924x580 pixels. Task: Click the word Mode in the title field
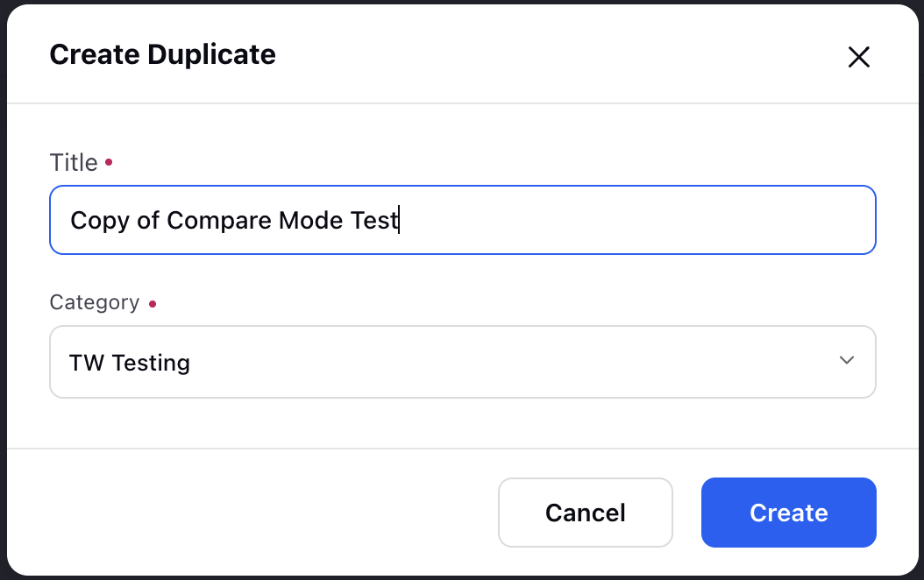[310, 220]
